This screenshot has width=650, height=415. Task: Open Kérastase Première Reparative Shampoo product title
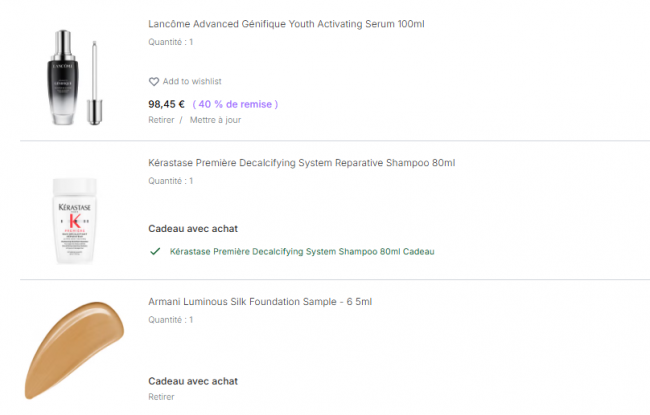301,162
